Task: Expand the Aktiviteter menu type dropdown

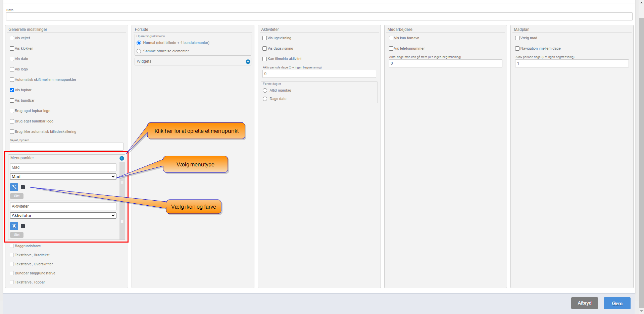Action: [x=63, y=216]
